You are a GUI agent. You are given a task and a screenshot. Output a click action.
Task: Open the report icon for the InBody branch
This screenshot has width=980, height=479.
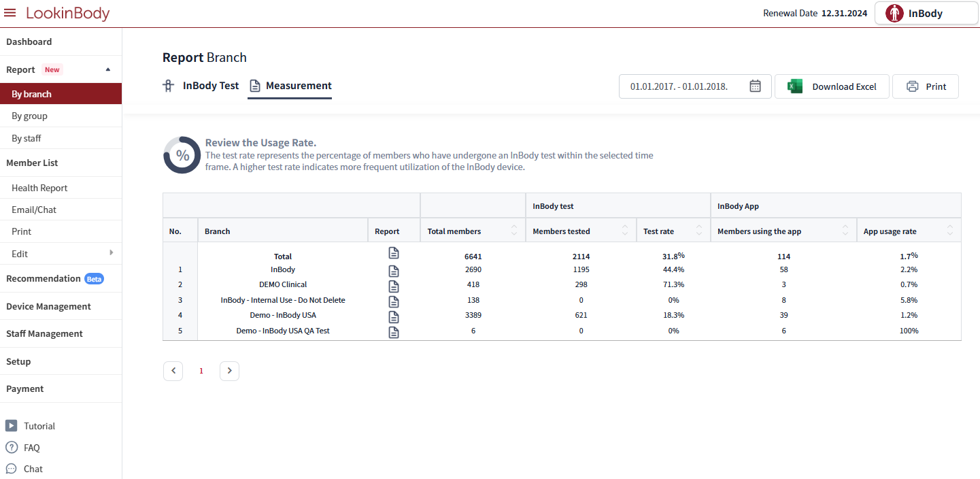[x=394, y=271]
